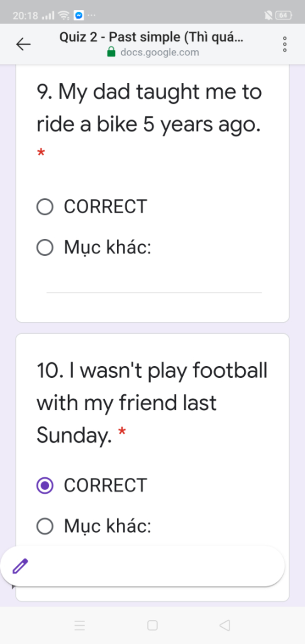Tap the Quiz 2 - Past simple title
Viewport: 305px width, 644px height.
151,37
